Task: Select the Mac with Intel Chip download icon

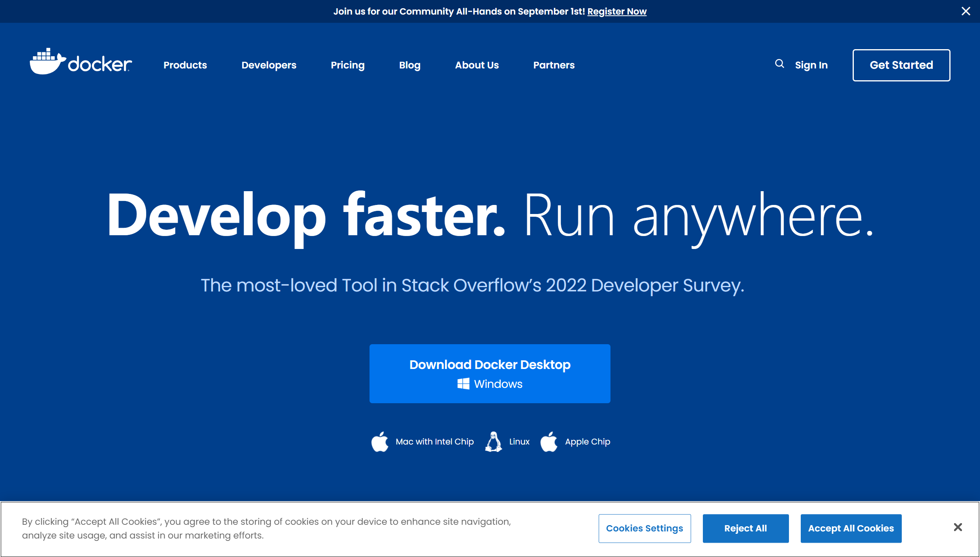Action: coord(380,441)
